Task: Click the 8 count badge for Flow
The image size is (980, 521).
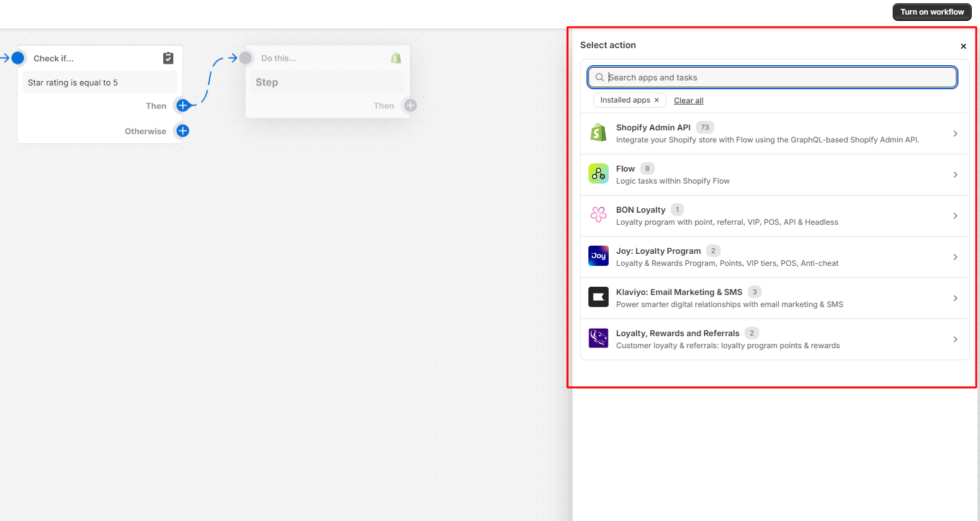Action: click(647, 168)
